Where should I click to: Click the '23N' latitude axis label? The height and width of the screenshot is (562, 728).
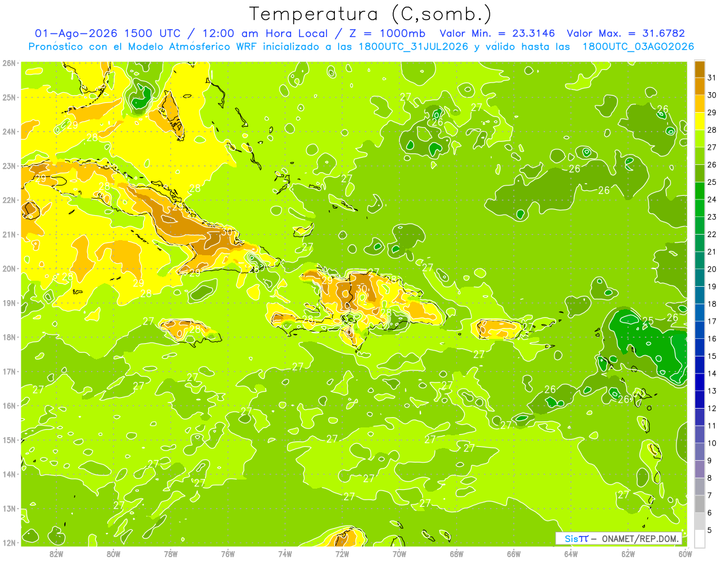tap(9, 166)
